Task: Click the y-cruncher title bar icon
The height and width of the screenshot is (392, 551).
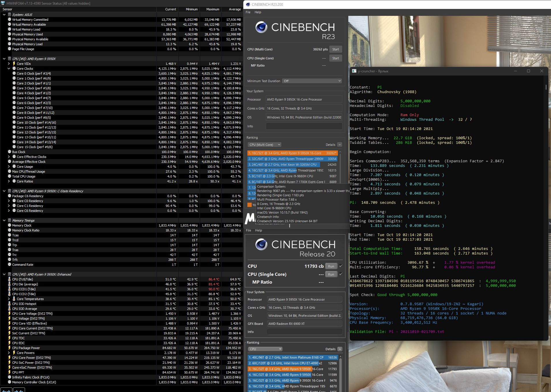Action: click(x=354, y=71)
